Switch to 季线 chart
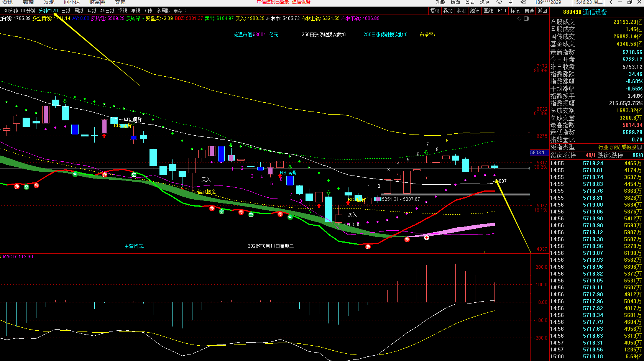The height and width of the screenshot is (361, 644). 123,11
